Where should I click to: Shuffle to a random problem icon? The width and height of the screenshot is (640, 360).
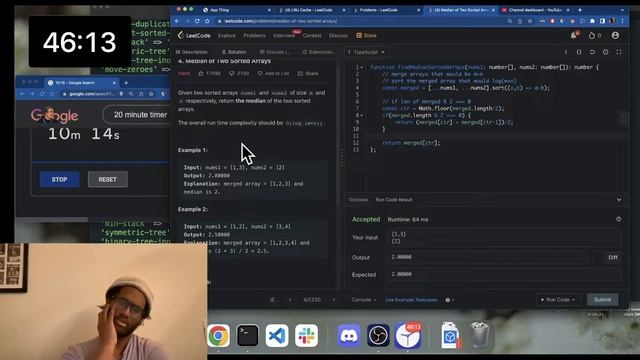pyautogui.click(x=272, y=300)
